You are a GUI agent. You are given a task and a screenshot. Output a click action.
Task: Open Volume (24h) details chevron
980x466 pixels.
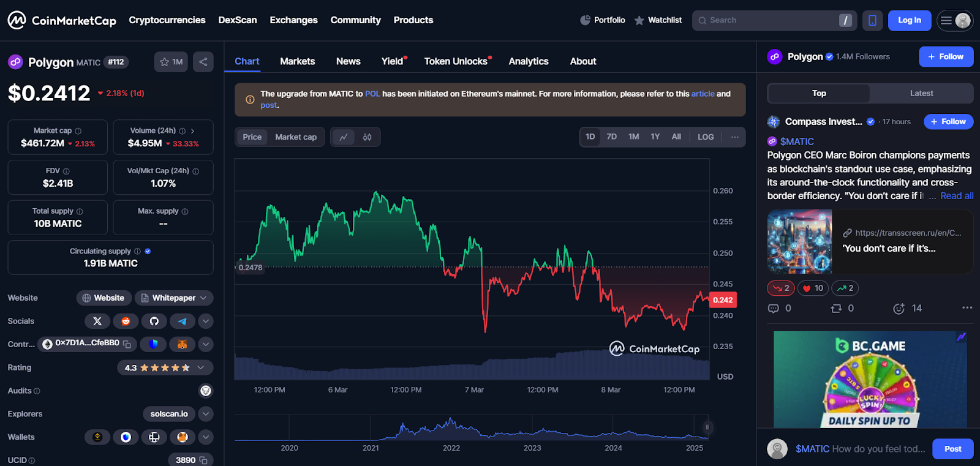click(x=192, y=131)
